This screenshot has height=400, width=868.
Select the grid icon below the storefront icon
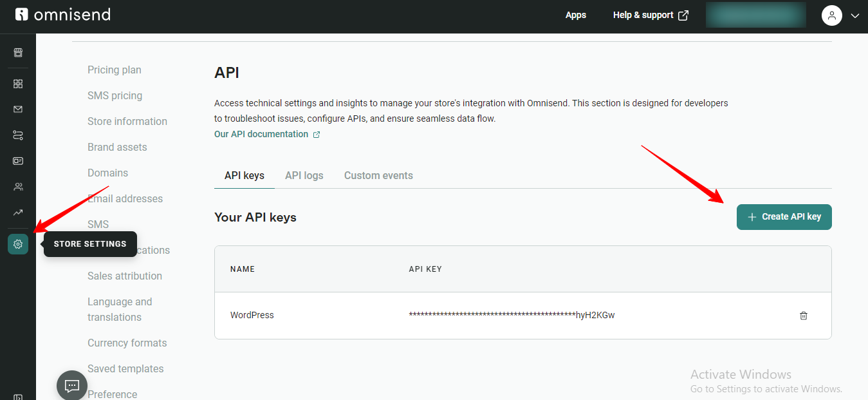coord(17,83)
